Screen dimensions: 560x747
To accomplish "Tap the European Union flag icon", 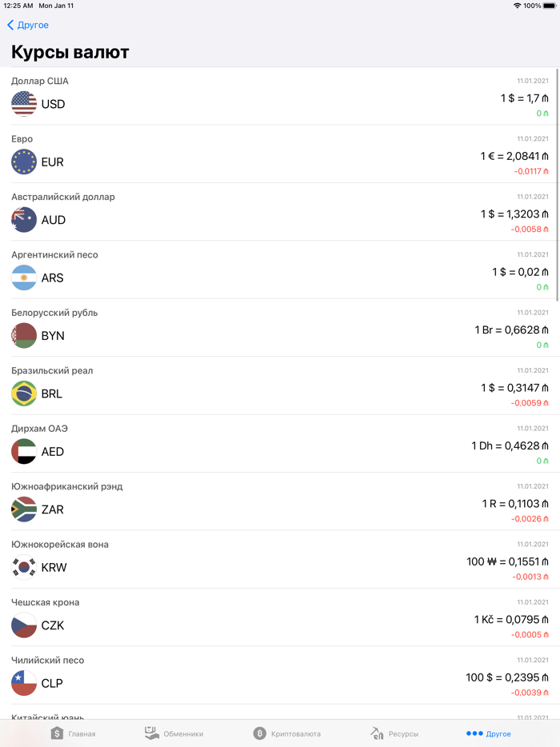I will (x=24, y=162).
